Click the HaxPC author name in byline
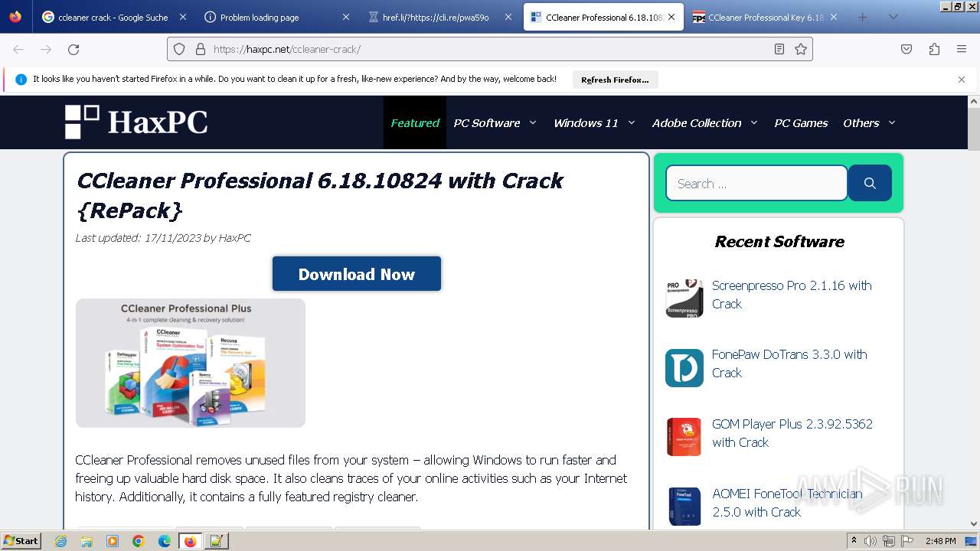 (x=234, y=238)
